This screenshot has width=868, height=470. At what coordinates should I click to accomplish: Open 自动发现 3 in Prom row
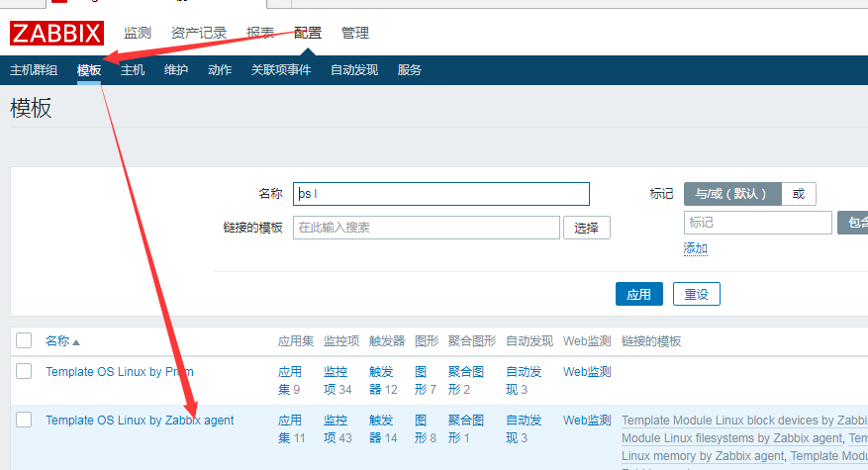point(524,380)
